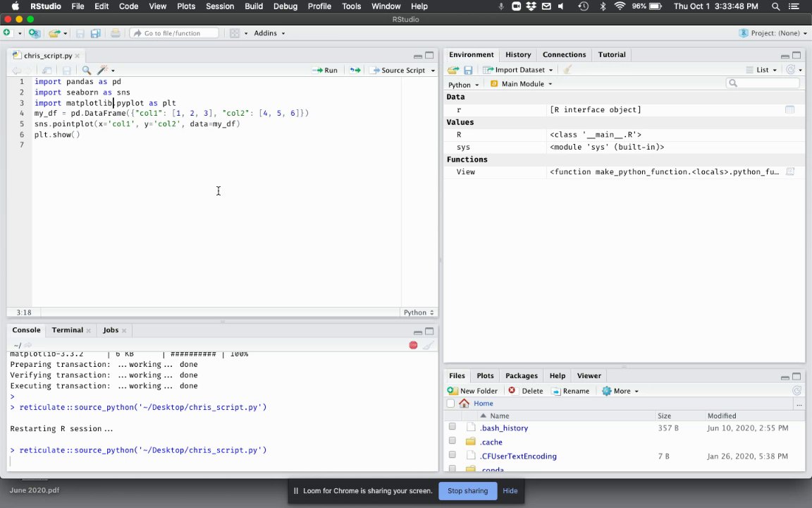Click the workspace panes grid icon
Screen dimensions: 812x508
click(x=235, y=33)
